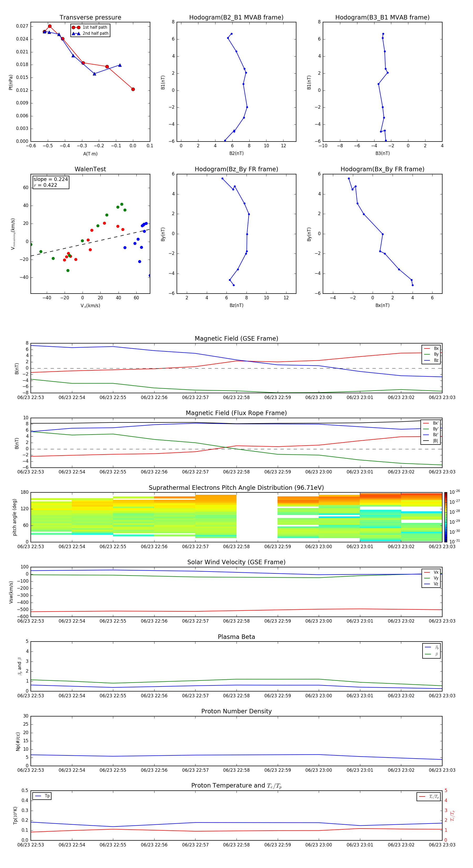Image resolution: width=473 pixels, height=868 pixels.
Task: Click the β legend entry in Plasma Beta
Action: [431, 654]
